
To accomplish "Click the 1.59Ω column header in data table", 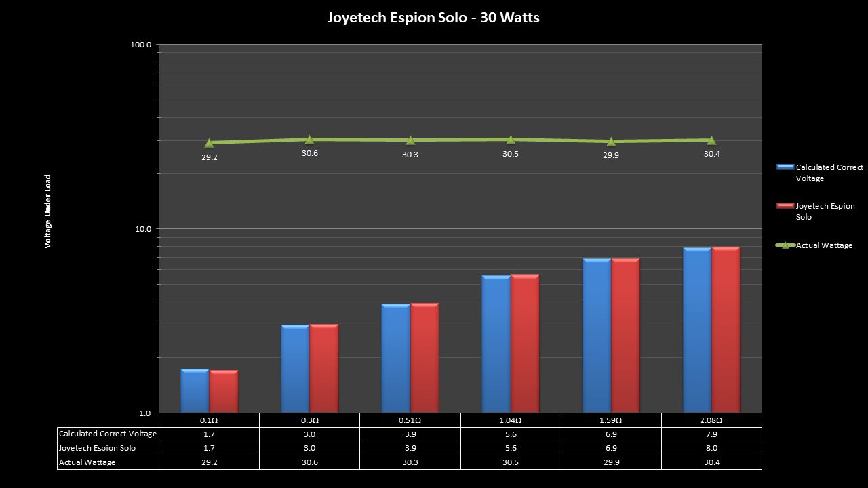I will click(611, 420).
